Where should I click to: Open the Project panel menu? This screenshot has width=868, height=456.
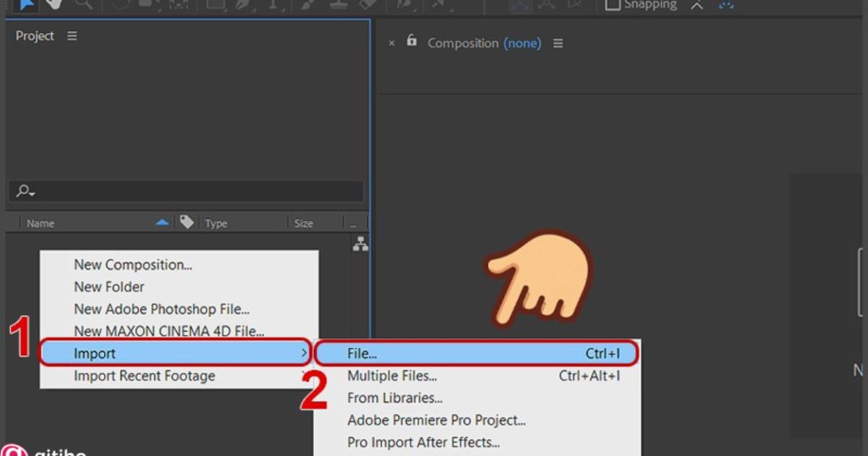(72, 35)
